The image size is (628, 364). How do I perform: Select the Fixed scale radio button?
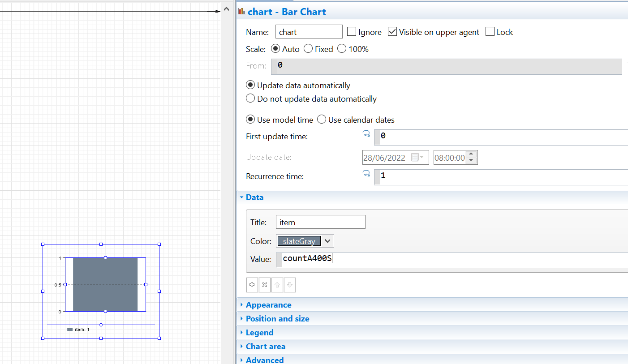coord(308,49)
